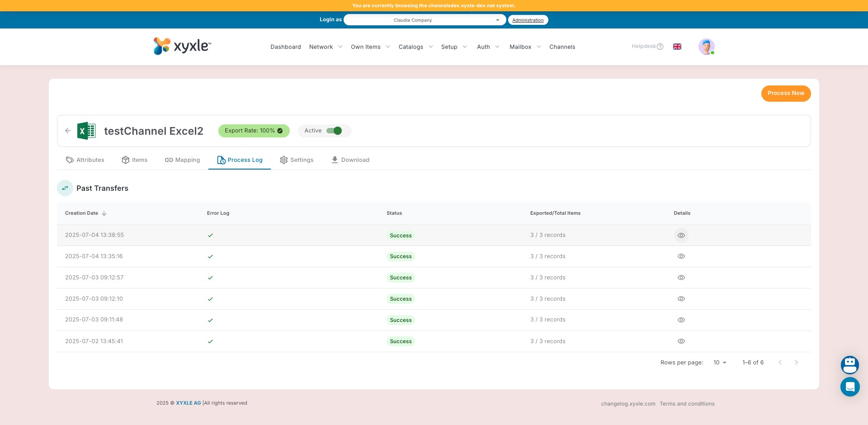Click the back arrow beside testChannel Excel2
Image resolution: width=868 pixels, height=425 pixels.
(68, 131)
